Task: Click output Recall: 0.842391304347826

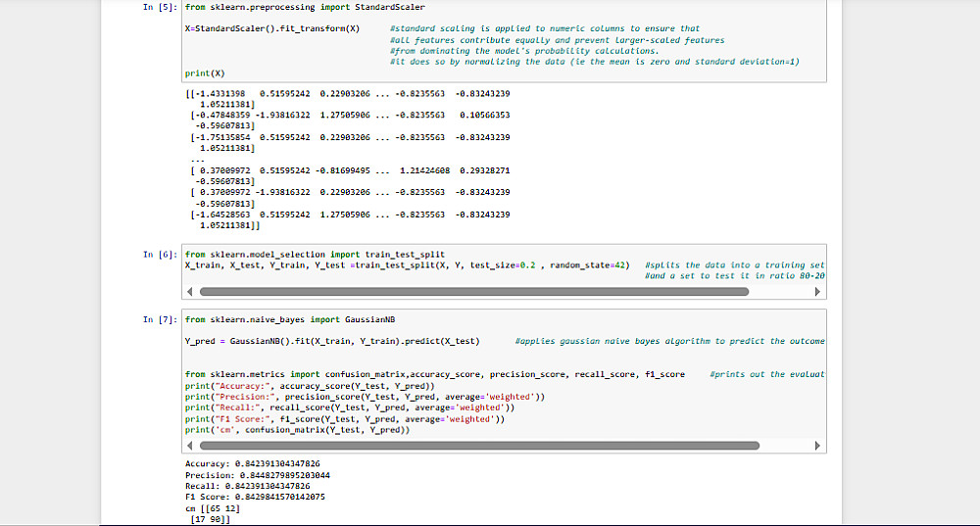Action: (248, 486)
